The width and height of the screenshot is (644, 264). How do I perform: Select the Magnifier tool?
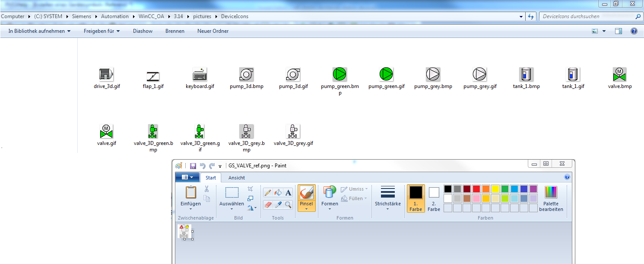pos(288,204)
